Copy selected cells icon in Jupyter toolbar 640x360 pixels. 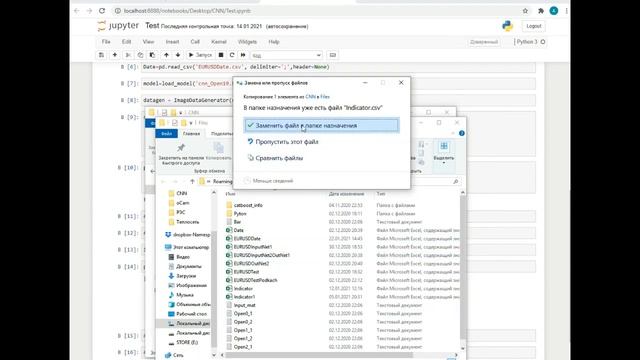tap(140, 55)
